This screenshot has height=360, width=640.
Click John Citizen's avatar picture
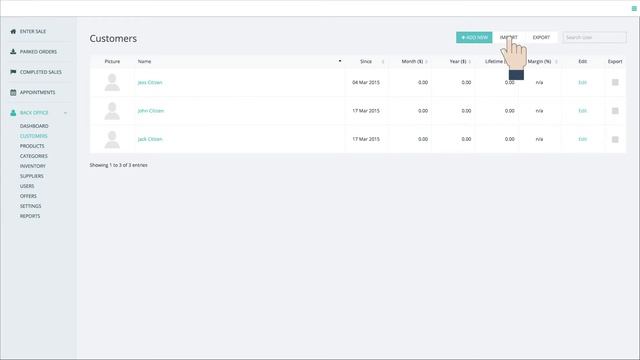tap(112, 111)
